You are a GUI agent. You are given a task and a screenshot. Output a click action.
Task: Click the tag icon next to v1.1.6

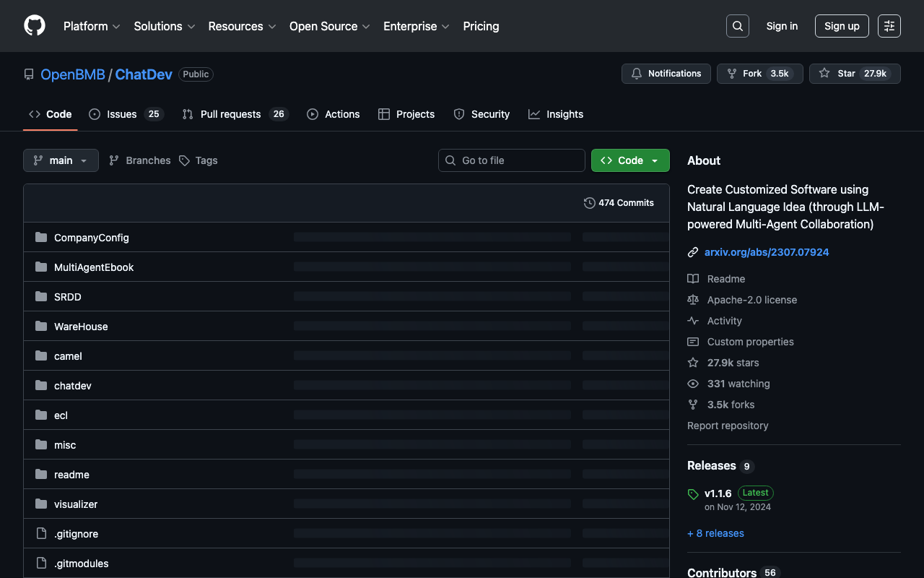coord(693,494)
